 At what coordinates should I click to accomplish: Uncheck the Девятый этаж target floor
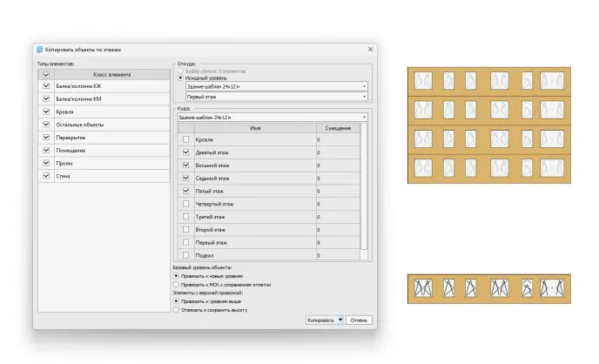[185, 152]
